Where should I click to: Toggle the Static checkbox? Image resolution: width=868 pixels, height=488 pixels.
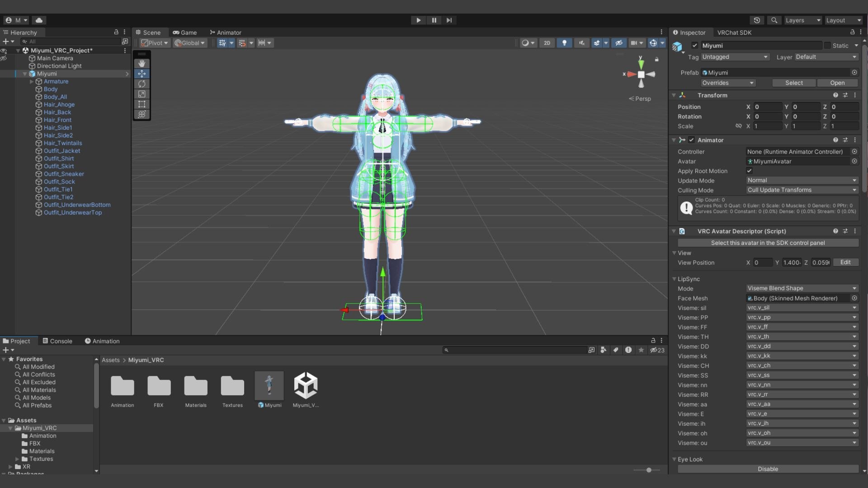pos(827,46)
